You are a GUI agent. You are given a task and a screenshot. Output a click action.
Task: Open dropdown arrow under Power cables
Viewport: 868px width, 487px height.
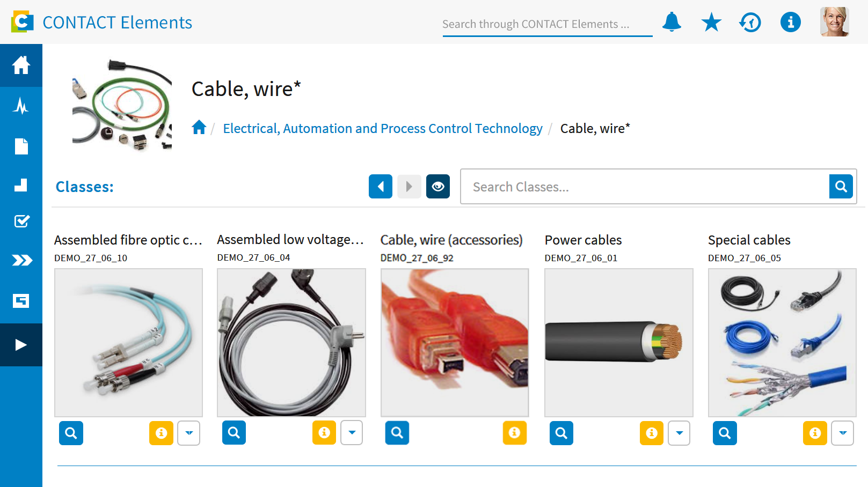coord(679,433)
